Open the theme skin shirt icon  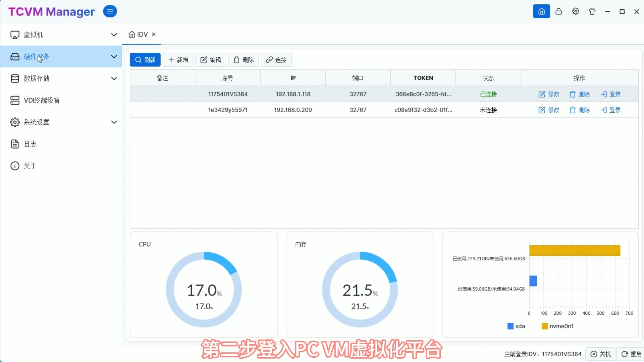[x=592, y=11]
